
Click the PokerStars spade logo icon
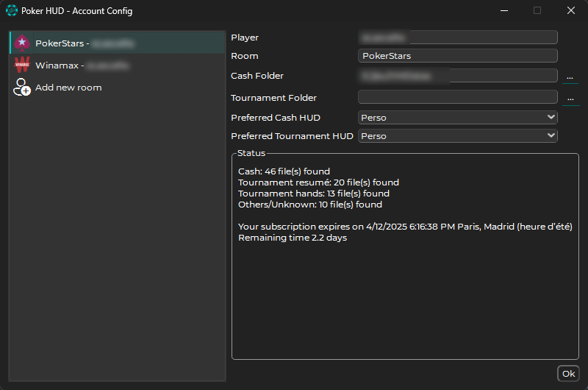click(22, 43)
